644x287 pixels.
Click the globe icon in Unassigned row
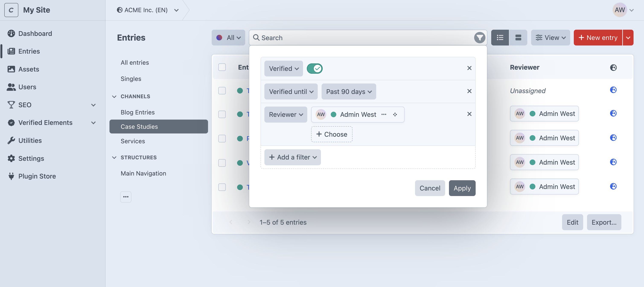tap(613, 90)
